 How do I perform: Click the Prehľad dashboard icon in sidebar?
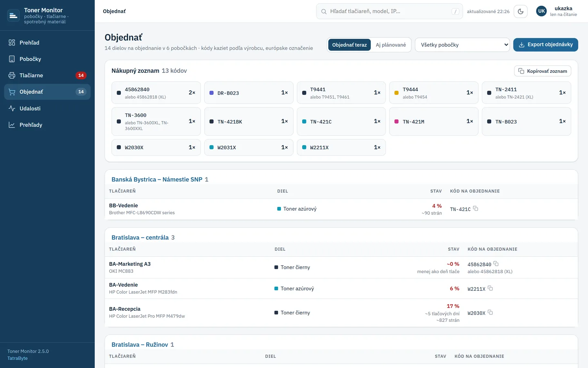tap(12, 43)
